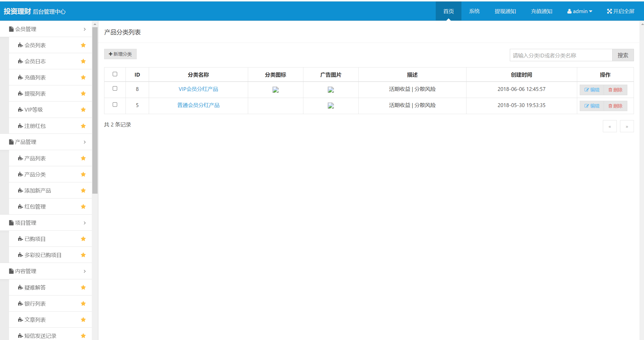Open the 提现通知 top menu
The image size is (644, 340).
(505, 11)
